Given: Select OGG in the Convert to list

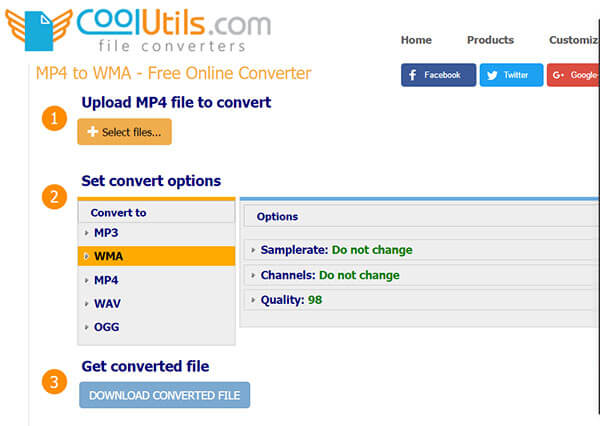Looking at the screenshot, I should point(107,327).
